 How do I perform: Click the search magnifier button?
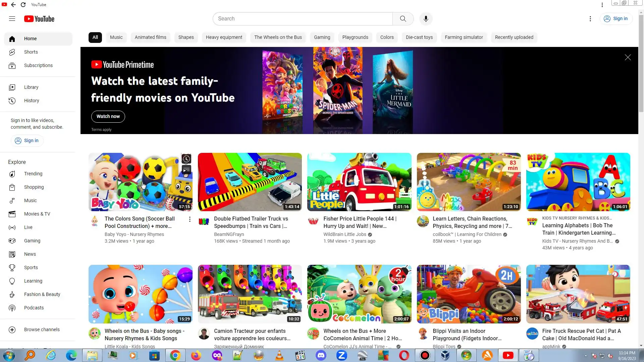coord(403,19)
